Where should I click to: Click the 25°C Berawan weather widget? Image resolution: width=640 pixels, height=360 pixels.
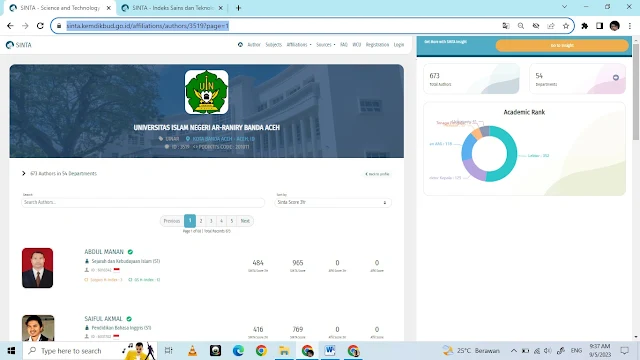pos(471,351)
